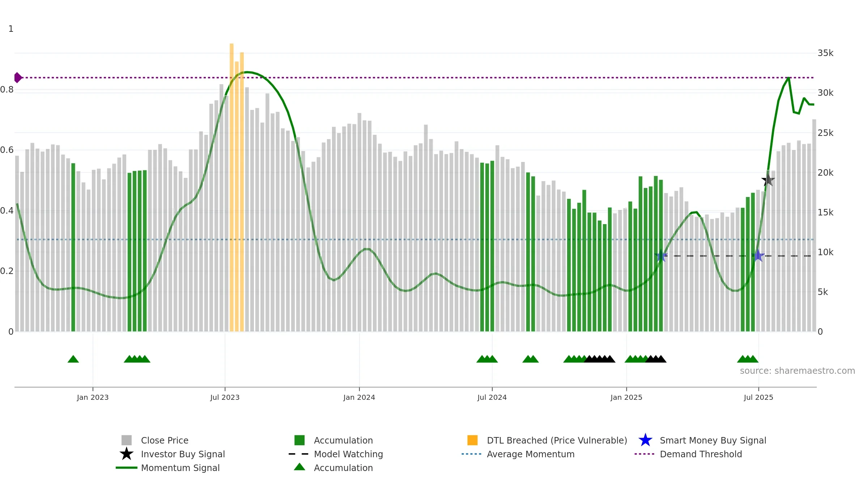Toggle orange DTL Breached legend square

pyautogui.click(x=472, y=440)
